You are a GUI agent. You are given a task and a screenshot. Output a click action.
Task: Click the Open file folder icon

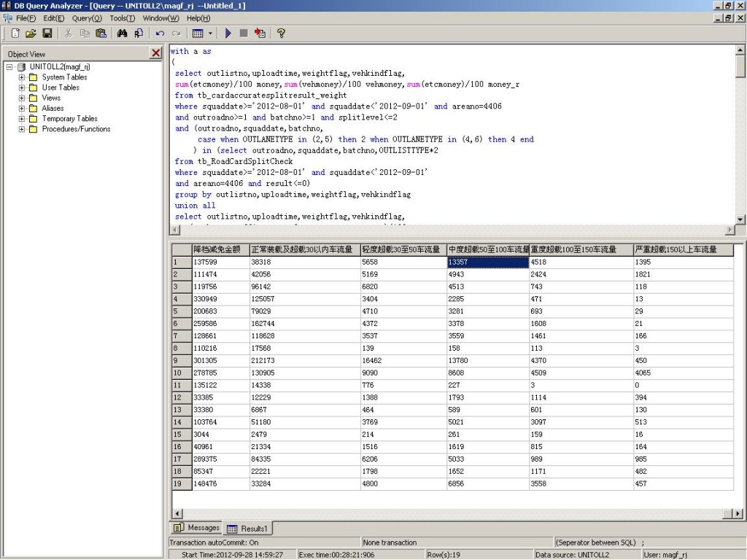31,33
